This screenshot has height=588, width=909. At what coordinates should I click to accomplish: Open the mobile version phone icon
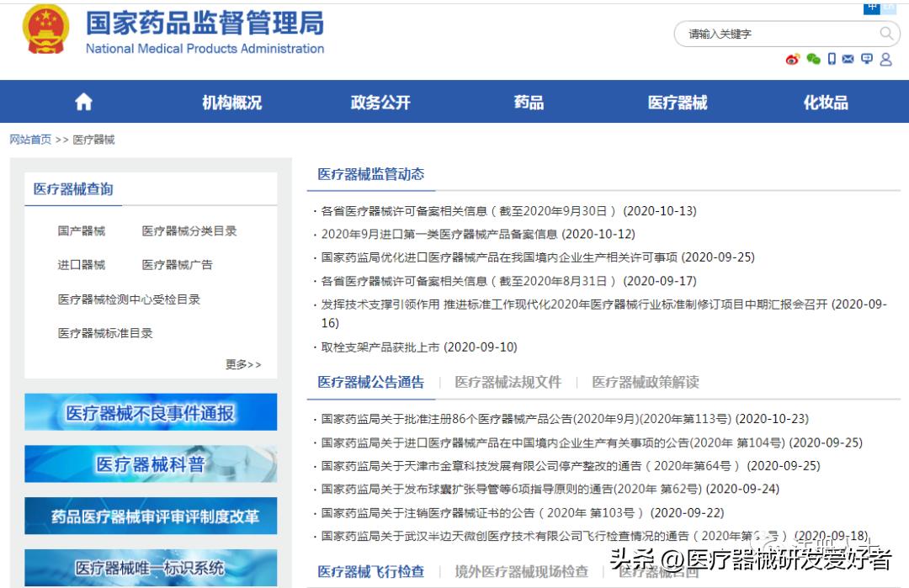click(832, 59)
